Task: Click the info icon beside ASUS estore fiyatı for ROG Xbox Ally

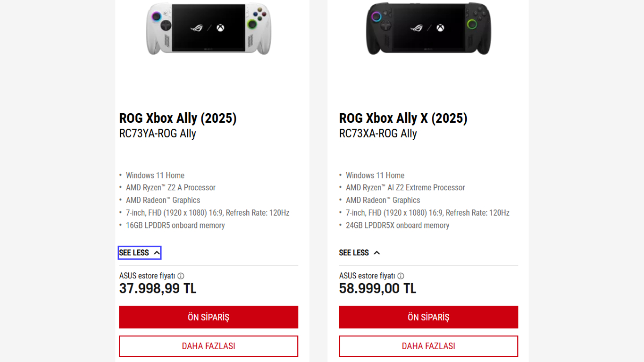Action: pyautogui.click(x=181, y=276)
